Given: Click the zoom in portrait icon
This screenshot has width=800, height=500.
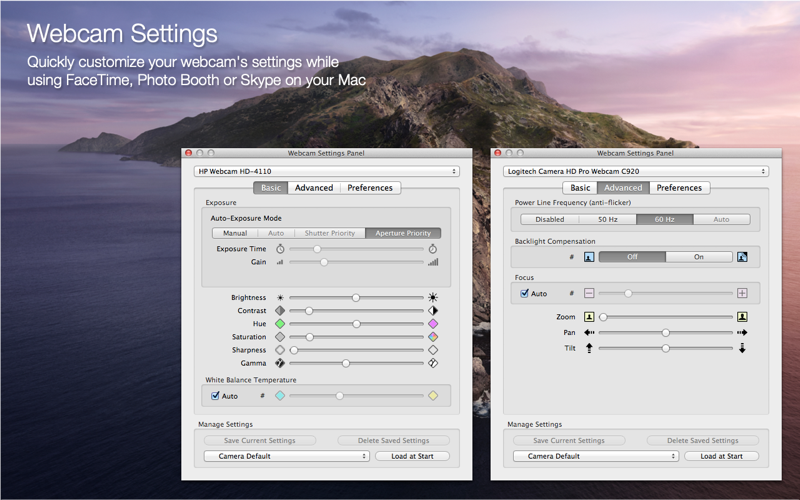Looking at the screenshot, I should tap(742, 317).
